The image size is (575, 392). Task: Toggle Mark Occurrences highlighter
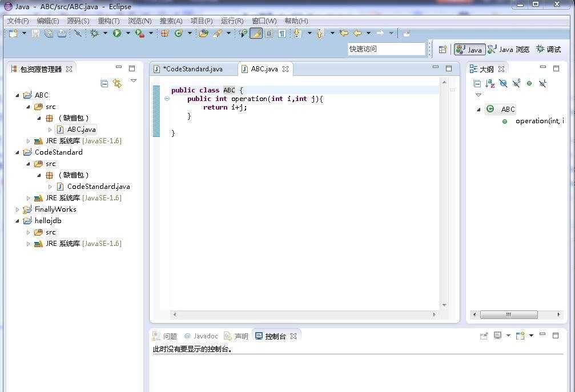pyautogui.click(x=256, y=33)
